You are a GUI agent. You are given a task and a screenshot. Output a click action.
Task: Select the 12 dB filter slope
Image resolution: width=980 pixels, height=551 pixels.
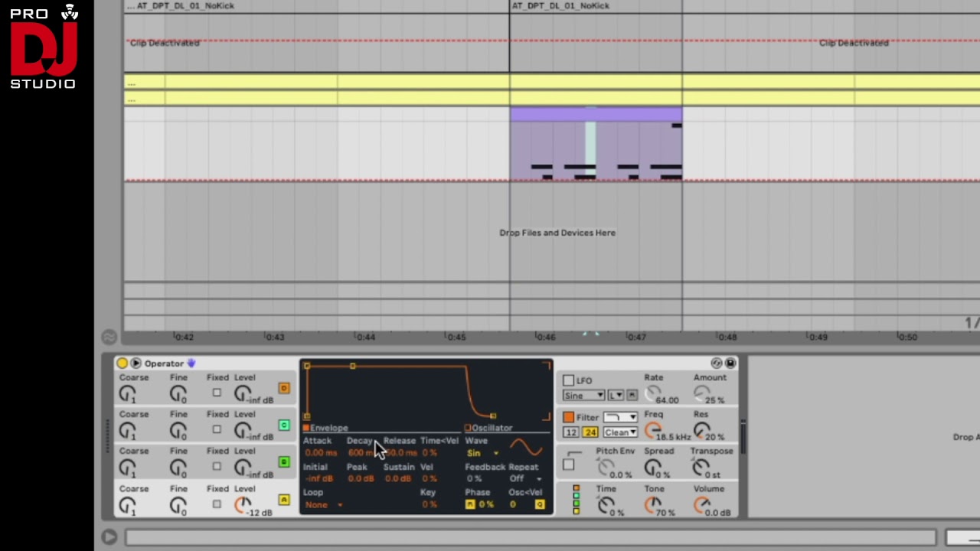pyautogui.click(x=571, y=432)
